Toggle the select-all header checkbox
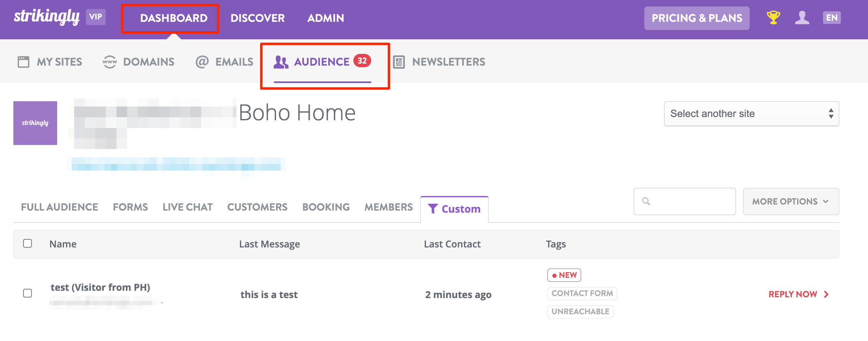The height and width of the screenshot is (341, 868). point(28,243)
